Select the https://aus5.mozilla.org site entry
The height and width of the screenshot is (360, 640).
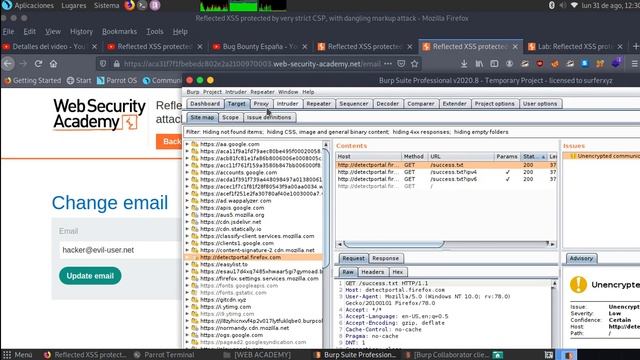pos(232,215)
